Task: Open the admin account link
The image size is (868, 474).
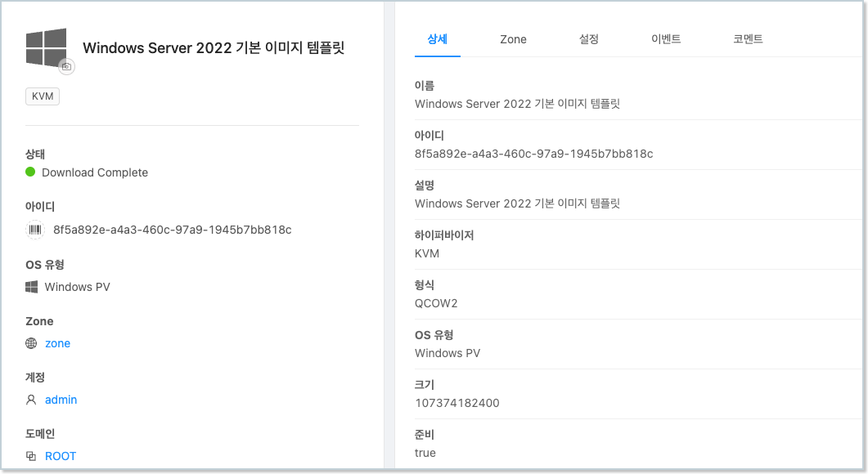Action: point(61,400)
